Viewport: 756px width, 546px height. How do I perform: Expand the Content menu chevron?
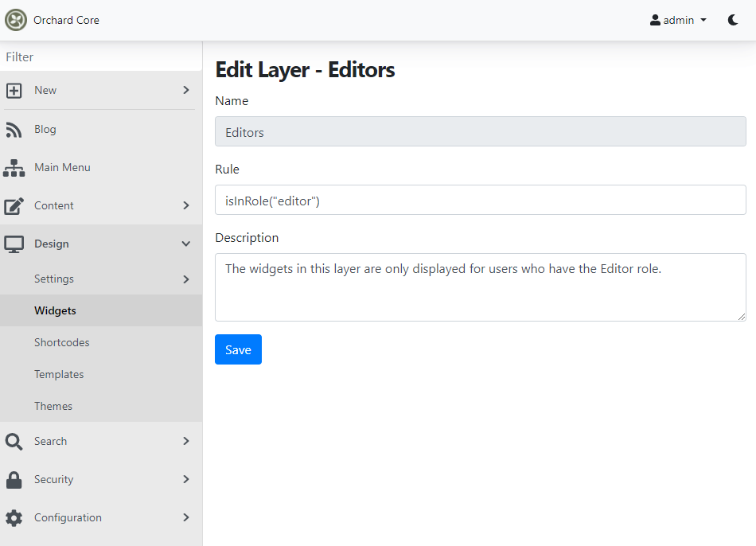coord(186,205)
